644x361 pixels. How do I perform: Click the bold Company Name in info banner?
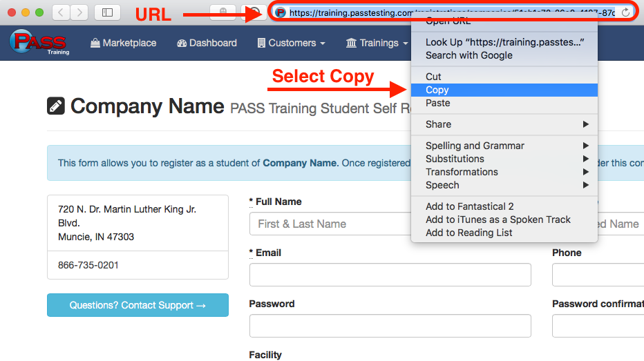(x=300, y=163)
